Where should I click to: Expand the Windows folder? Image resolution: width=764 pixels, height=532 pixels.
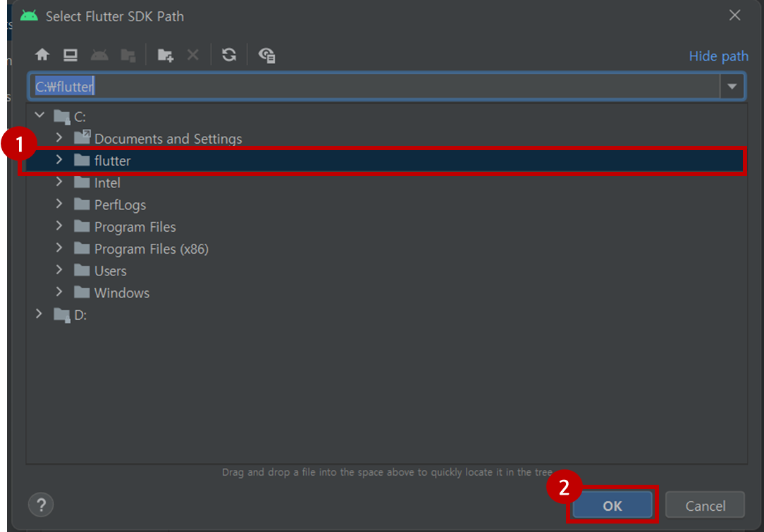coord(59,292)
